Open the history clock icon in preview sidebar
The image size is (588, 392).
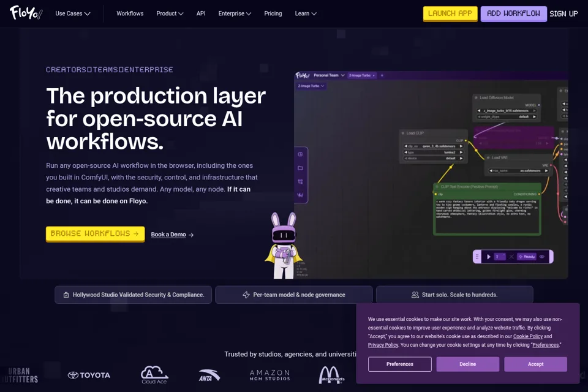(300, 154)
